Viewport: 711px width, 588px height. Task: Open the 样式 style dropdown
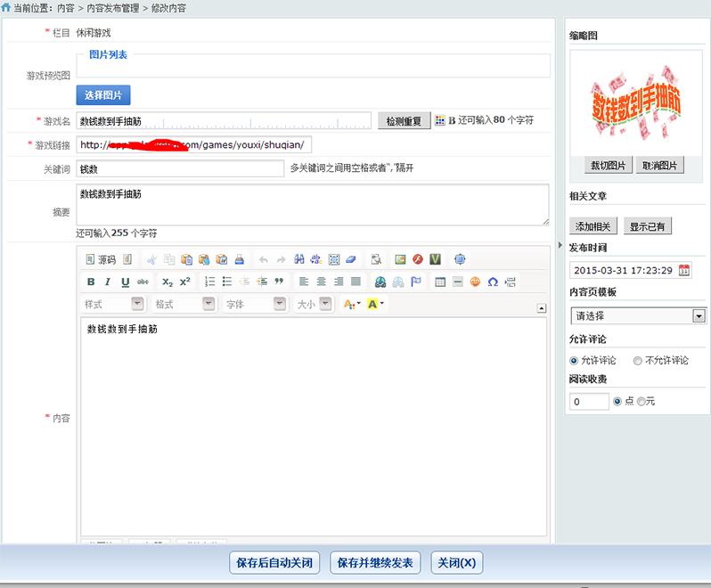113,304
